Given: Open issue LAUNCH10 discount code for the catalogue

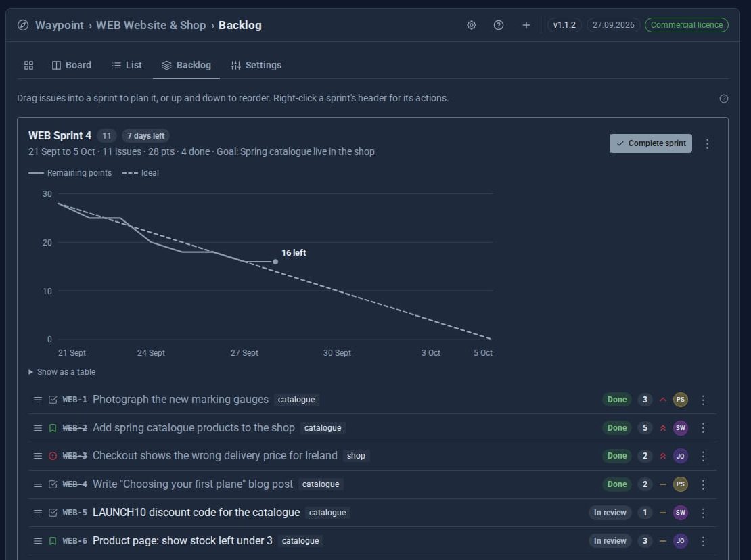Looking at the screenshot, I should click(196, 513).
